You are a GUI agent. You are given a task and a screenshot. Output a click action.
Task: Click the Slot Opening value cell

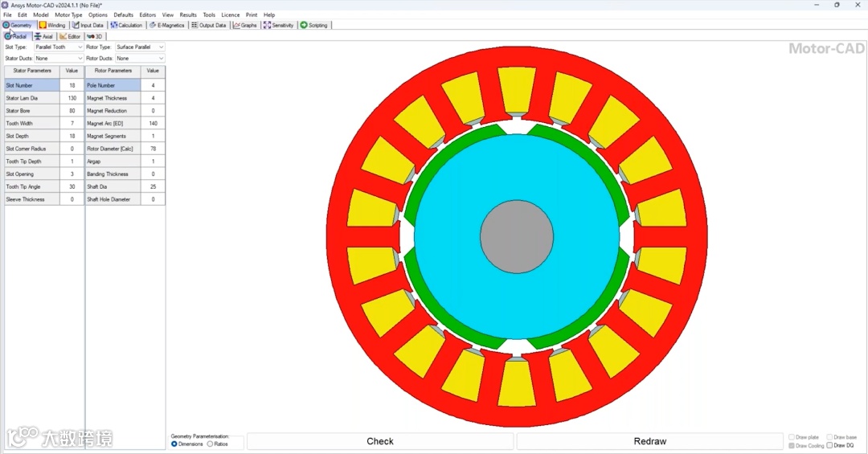[x=72, y=174]
